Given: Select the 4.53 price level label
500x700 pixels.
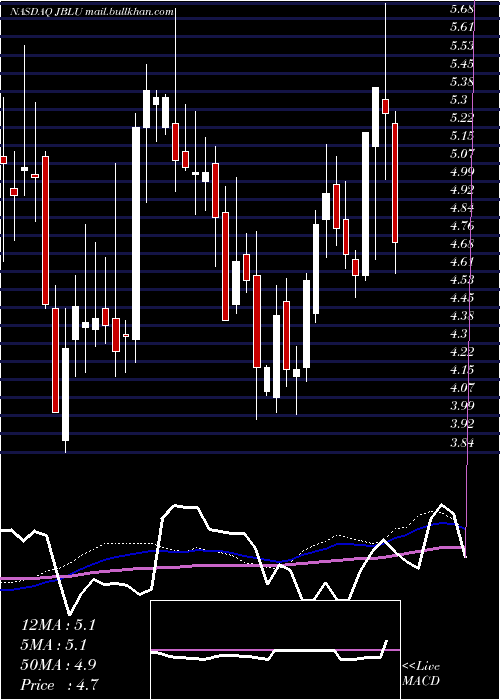Looking at the screenshot, I should (462, 279).
